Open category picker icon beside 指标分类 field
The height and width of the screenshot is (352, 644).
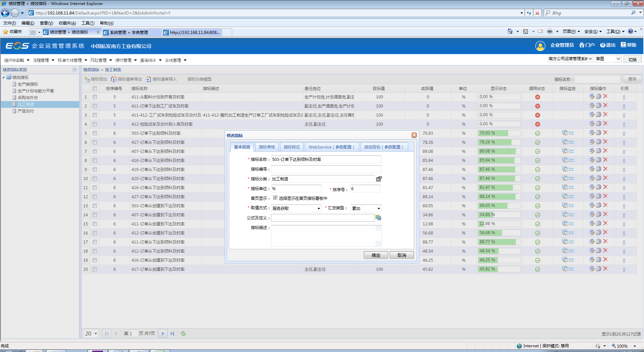[x=379, y=179]
